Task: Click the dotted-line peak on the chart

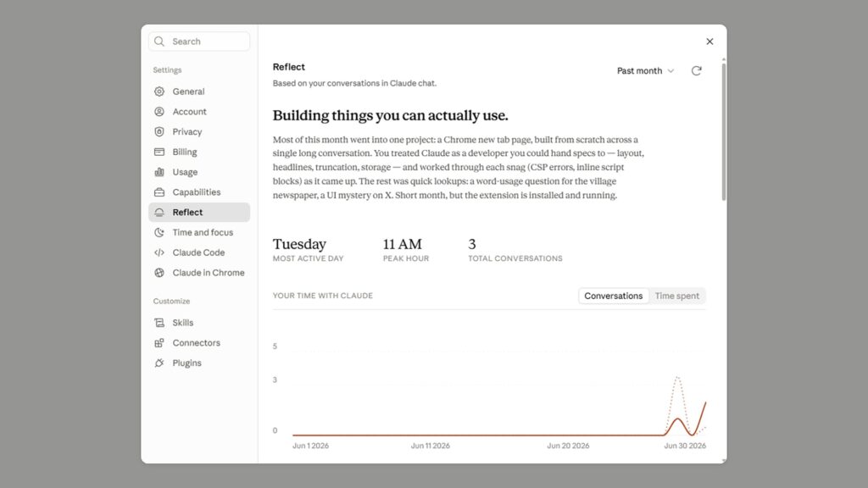Action: coord(677,378)
